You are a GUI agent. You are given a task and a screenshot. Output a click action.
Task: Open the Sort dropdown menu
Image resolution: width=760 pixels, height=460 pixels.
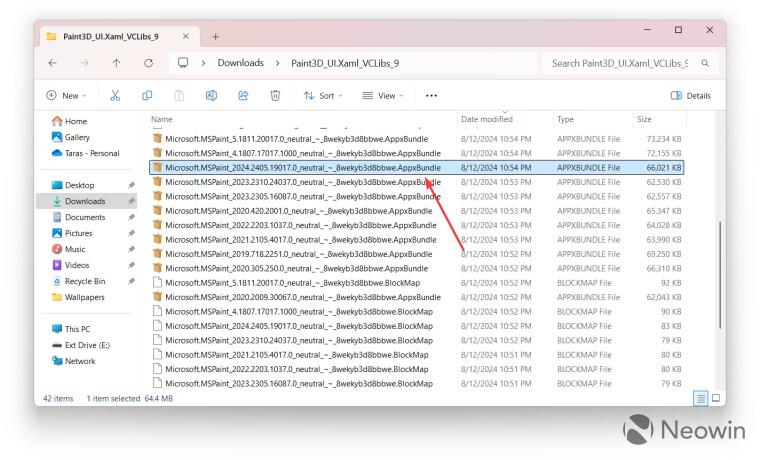tap(323, 95)
